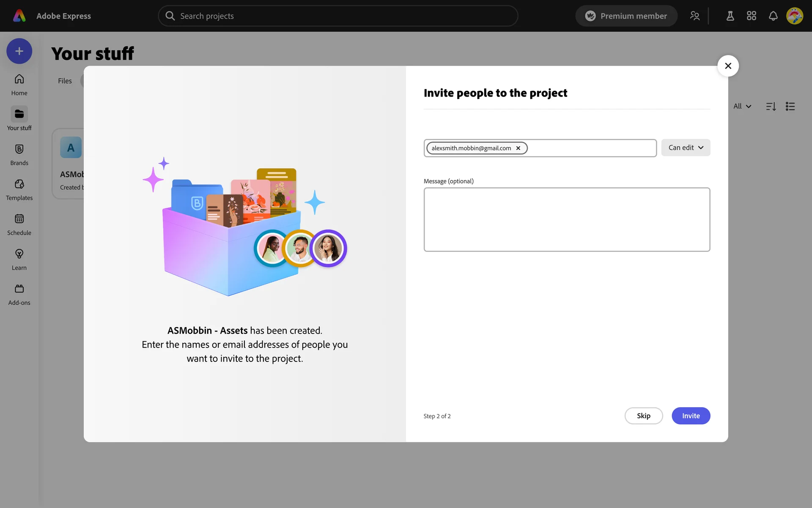Select the Files tab
Screen dimensions: 812x508
tap(65, 81)
